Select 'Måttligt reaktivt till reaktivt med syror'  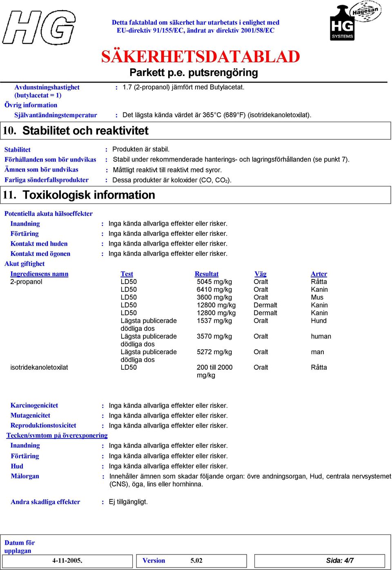pyautogui.click(x=167, y=170)
